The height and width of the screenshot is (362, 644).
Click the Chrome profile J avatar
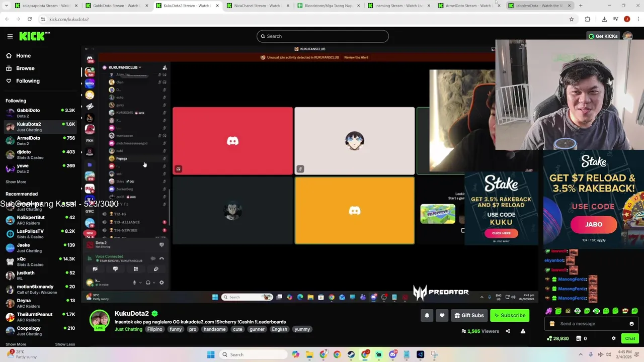(x=627, y=19)
